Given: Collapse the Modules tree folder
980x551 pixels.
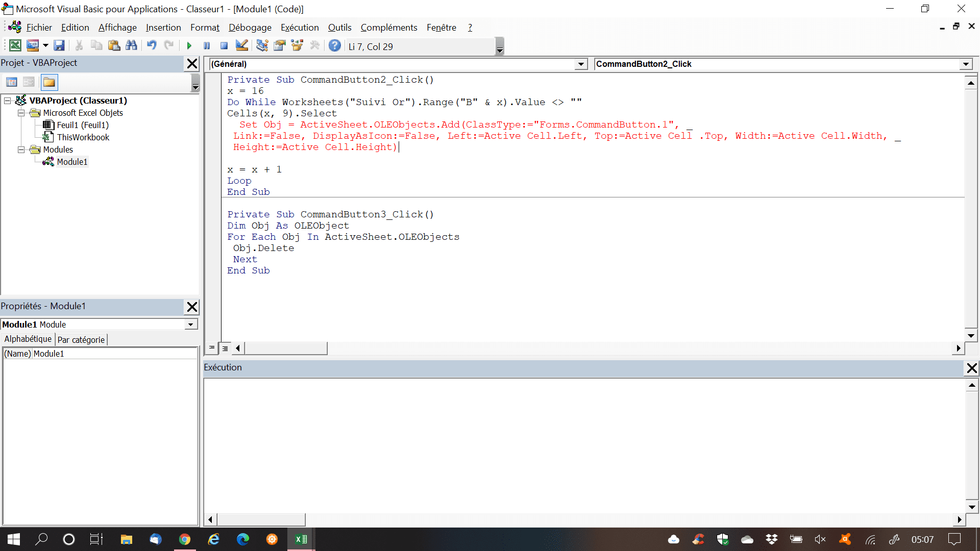Looking at the screenshot, I should 21,149.
